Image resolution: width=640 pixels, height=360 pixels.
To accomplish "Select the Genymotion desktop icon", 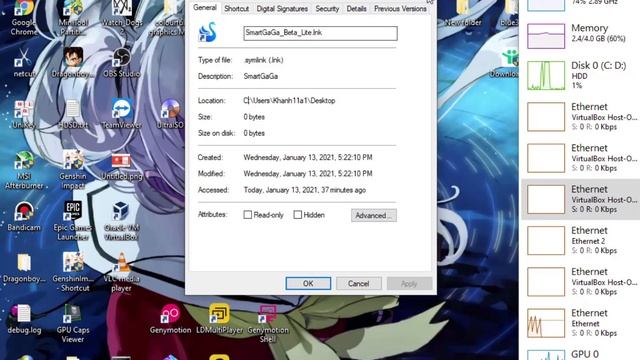I will click(x=170, y=319).
